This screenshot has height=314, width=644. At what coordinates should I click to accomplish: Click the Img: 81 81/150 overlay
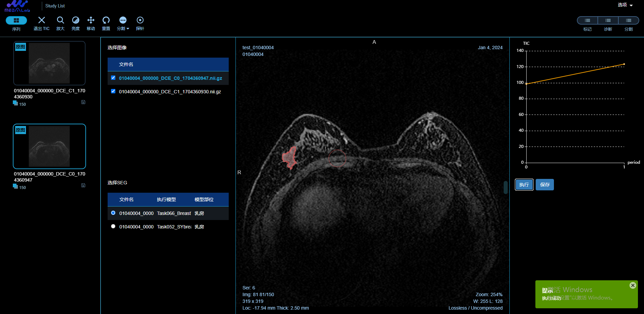point(258,294)
